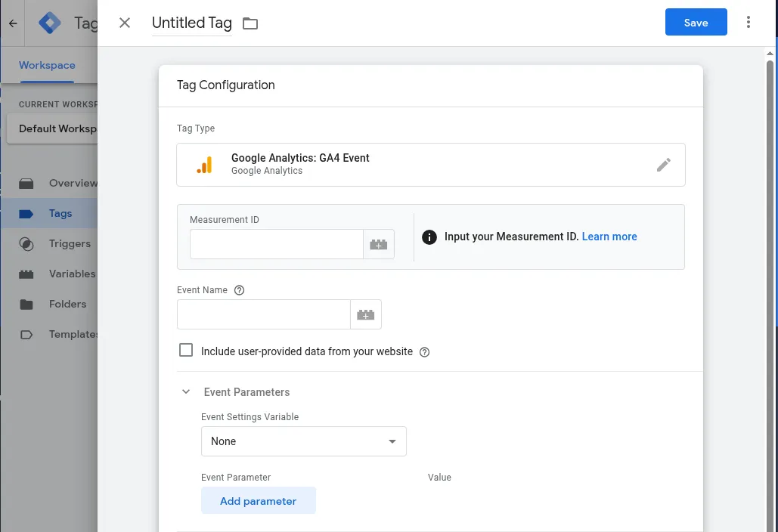The image size is (778, 532).
Task: Click the Variables brick icon in sidebar
Action: click(x=26, y=274)
